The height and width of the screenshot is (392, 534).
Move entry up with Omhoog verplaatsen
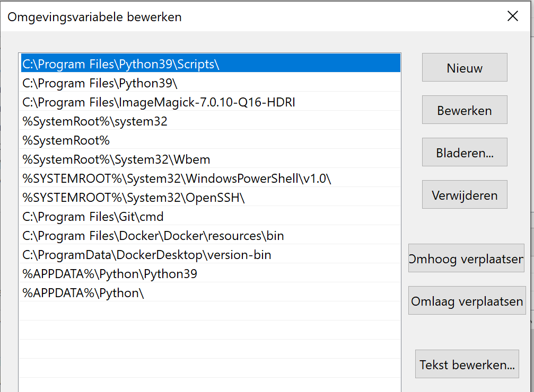(466, 259)
